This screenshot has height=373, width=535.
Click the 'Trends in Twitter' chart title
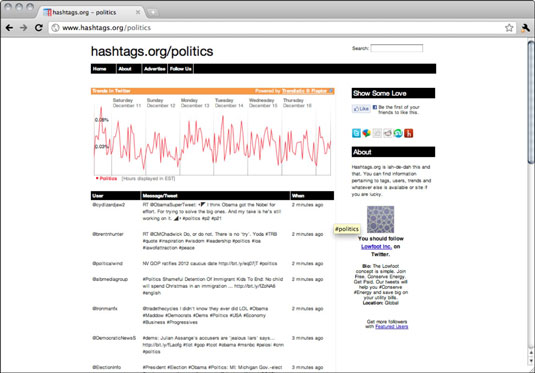[x=111, y=91]
